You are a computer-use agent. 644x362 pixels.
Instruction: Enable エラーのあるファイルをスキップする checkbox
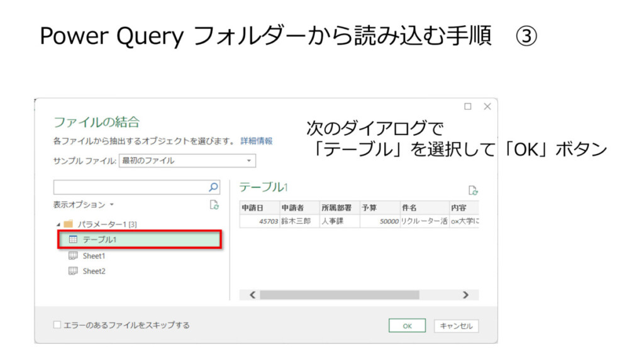[x=57, y=325]
